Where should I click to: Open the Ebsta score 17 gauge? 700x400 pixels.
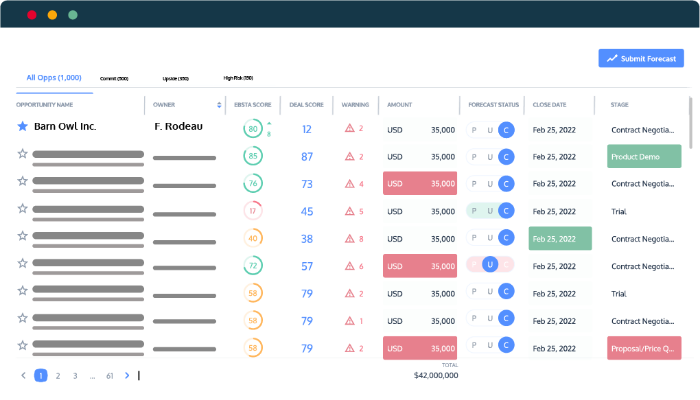click(253, 211)
